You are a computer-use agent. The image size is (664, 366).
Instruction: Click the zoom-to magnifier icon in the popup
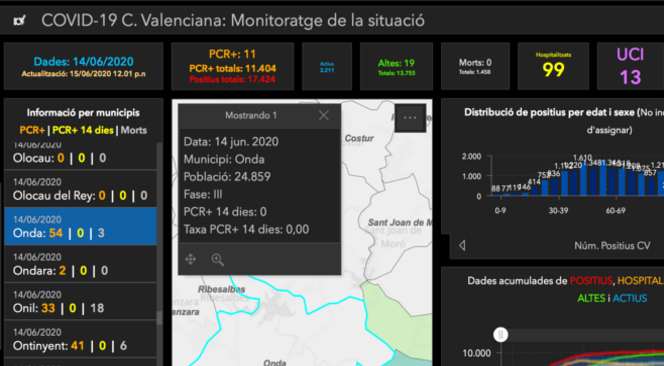pos(218,260)
